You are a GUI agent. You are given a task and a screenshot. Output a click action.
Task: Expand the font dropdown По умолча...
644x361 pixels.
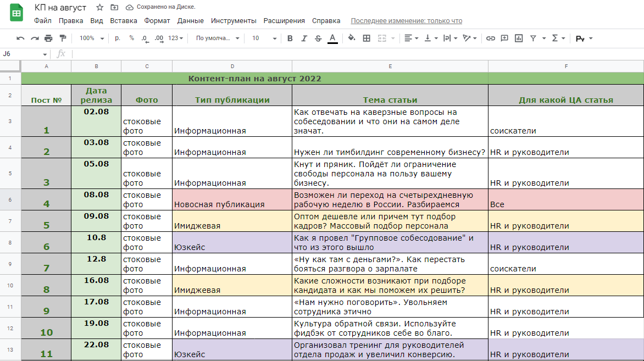(217, 38)
